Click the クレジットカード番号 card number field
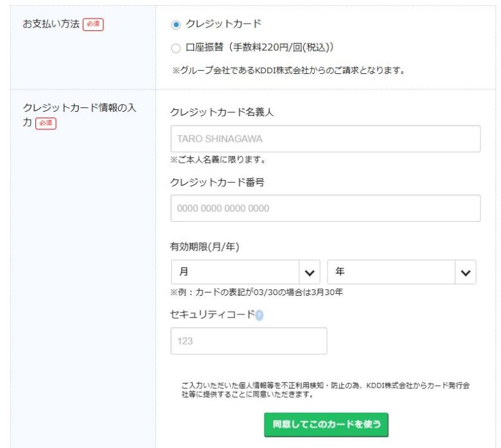501x448 pixels. [325, 208]
